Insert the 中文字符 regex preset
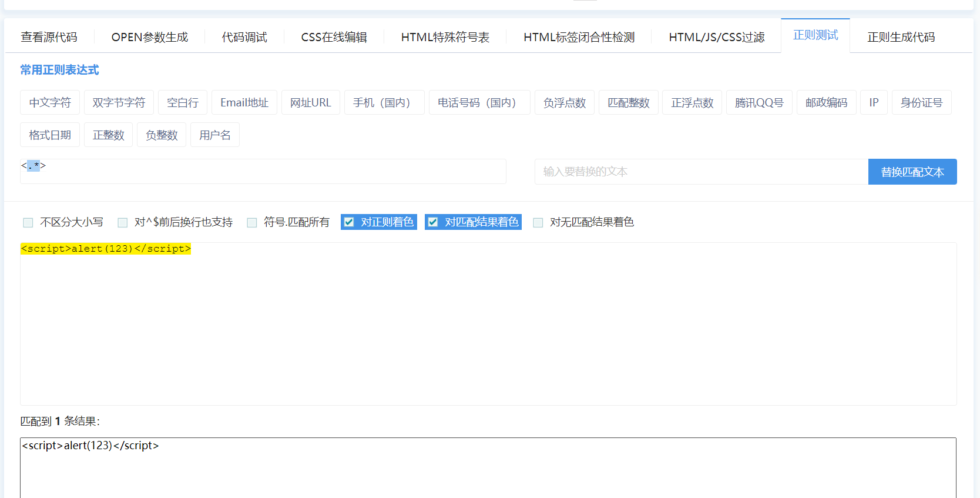 (x=50, y=102)
